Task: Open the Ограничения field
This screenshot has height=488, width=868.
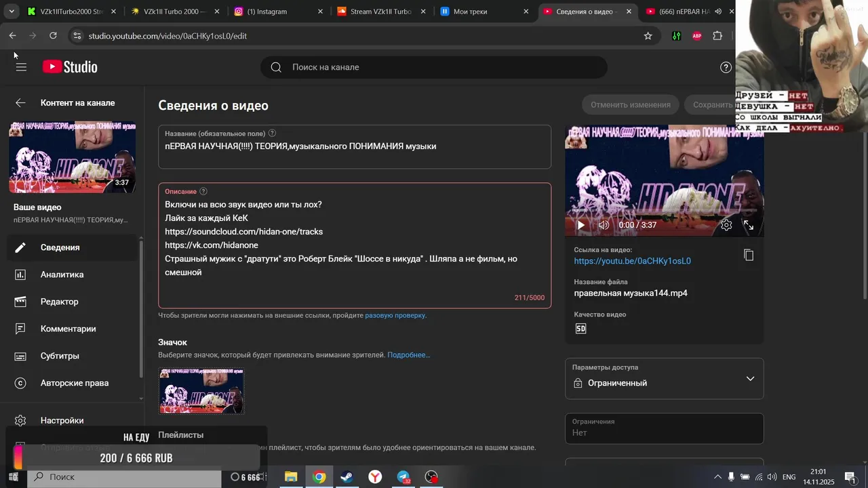Action: [x=664, y=428]
